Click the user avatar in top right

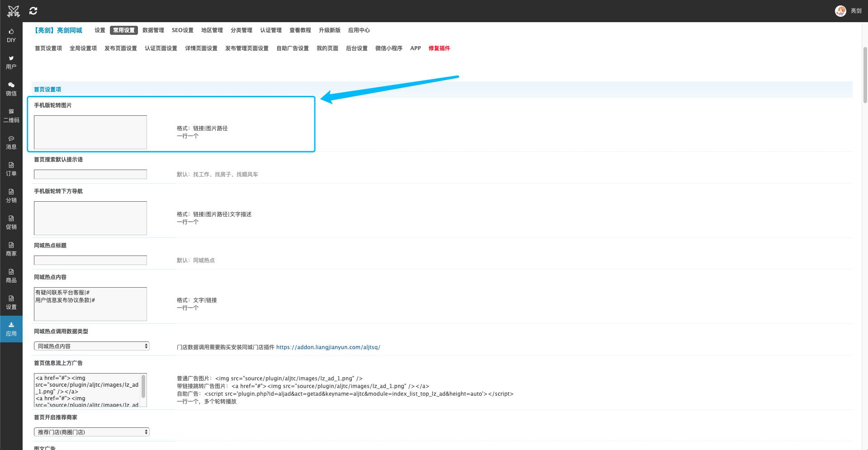click(x=840, y=11)
